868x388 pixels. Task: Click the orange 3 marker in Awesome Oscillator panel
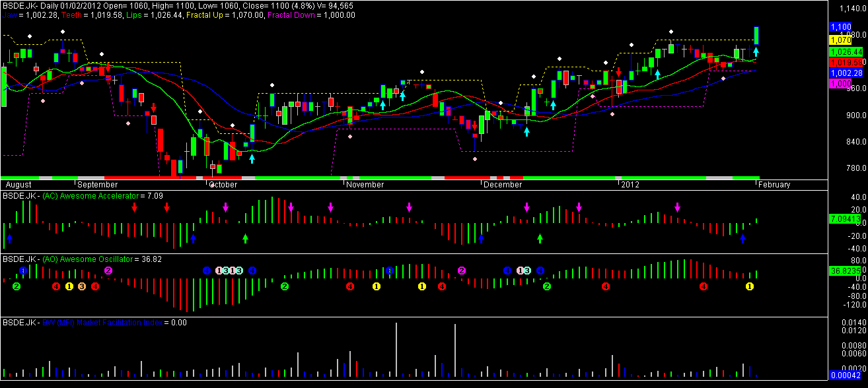tap(82, 286)
